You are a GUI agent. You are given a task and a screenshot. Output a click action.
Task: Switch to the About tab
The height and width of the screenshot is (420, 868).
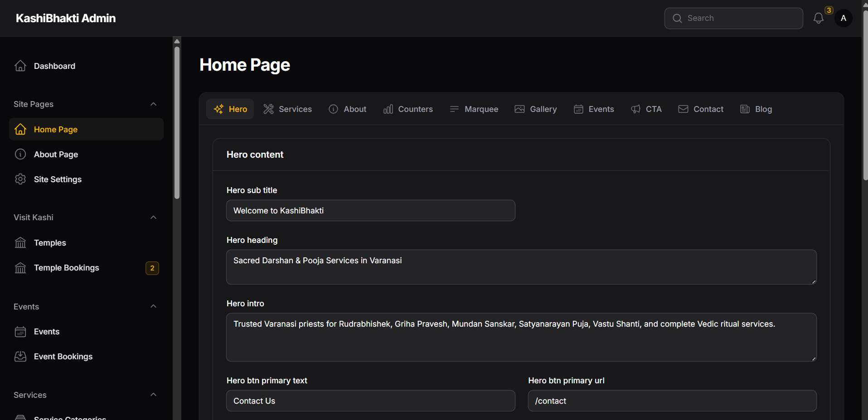[x=348, y=109]
